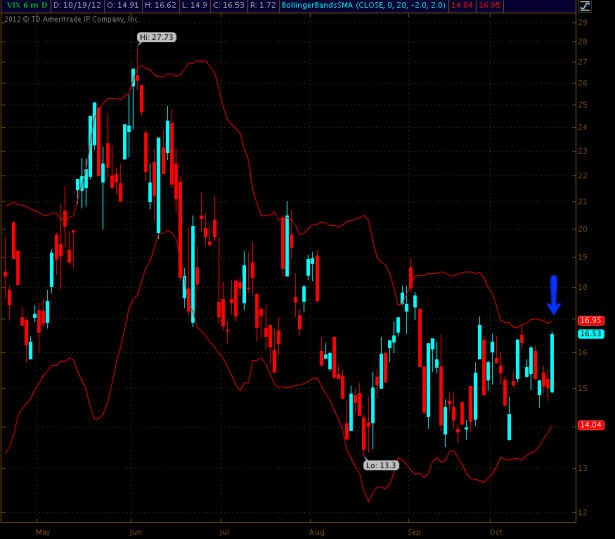Image resolution: width=615 pixels, height=539 pixels.
Task: Select the Hi: 27.73 price bubble
Action: [155, 37]
